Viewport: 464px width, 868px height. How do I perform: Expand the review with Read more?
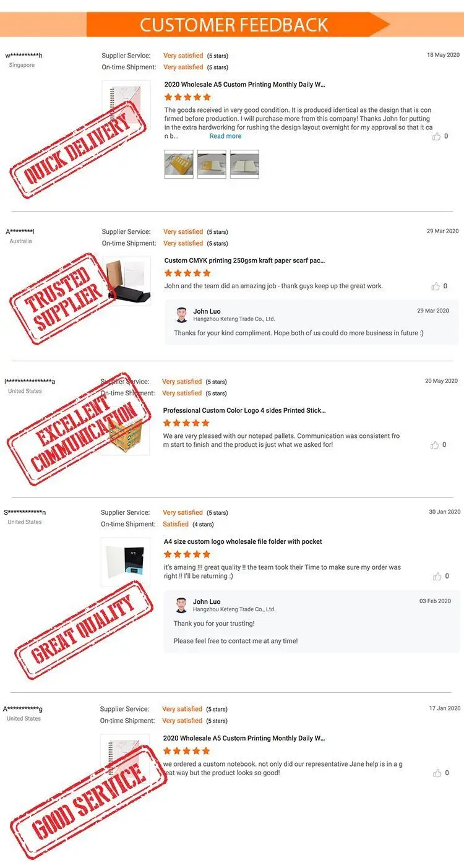[225, 136]
